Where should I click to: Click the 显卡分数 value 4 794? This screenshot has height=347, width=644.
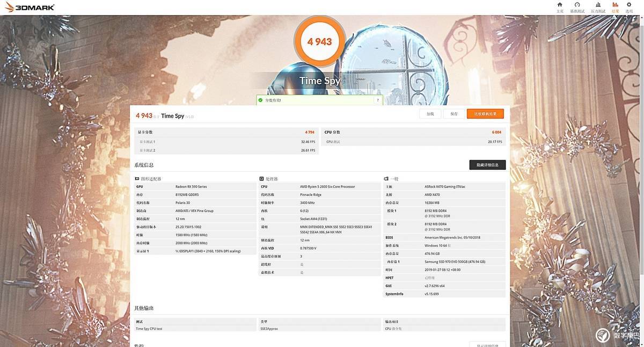[x=310, y=132]
